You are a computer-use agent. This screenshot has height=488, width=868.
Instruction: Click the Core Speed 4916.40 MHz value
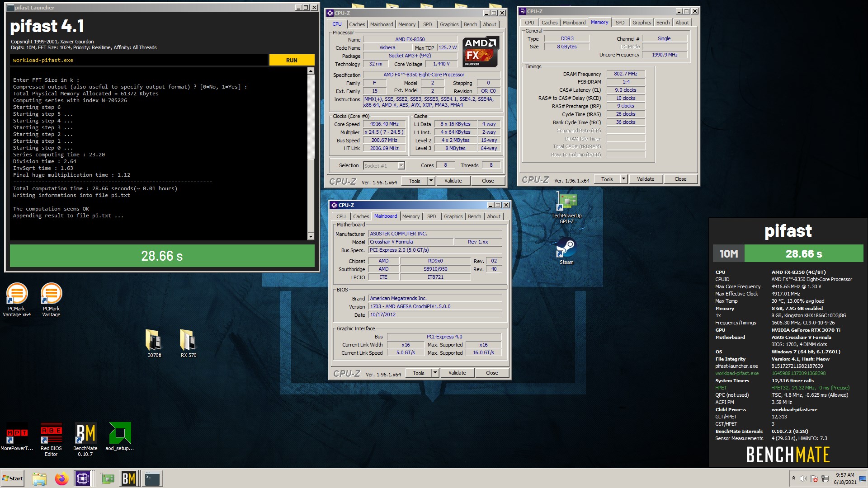tap(384, 124)
